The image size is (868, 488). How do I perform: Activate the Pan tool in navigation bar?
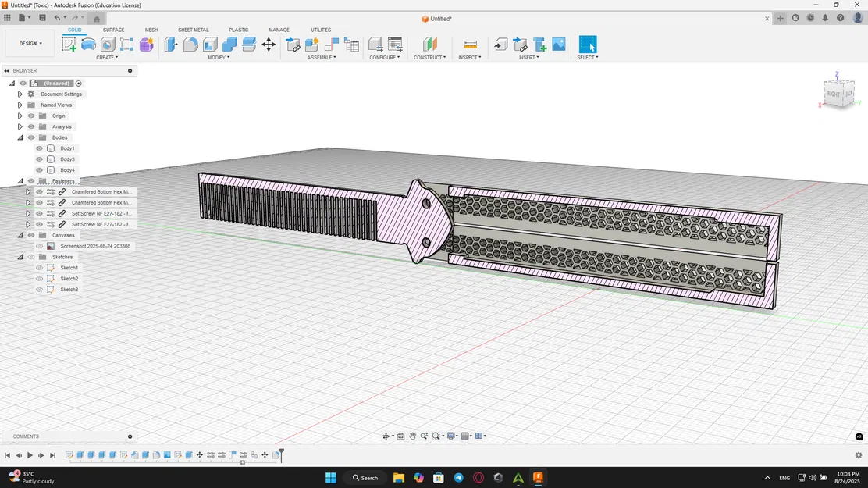click(x=413, y=436)
